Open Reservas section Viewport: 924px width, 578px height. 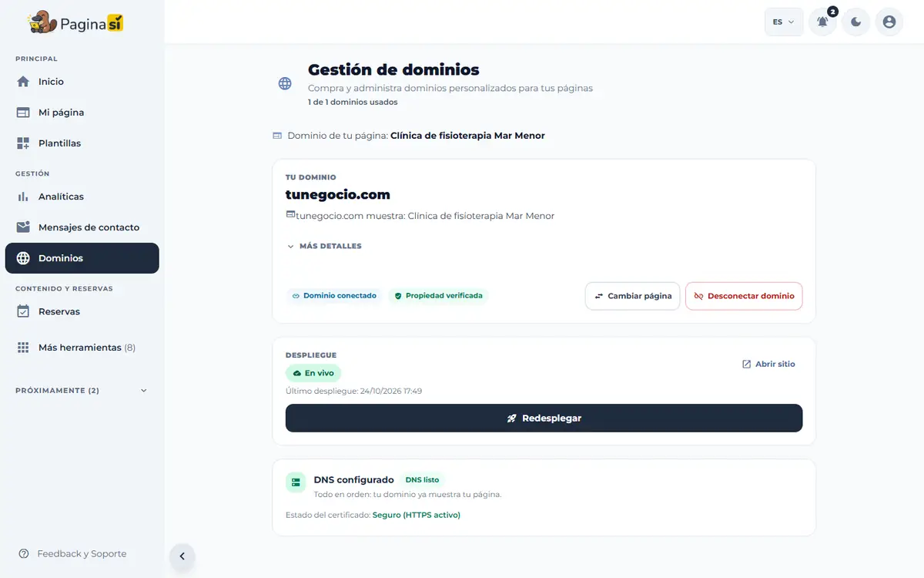tap(82, 311)
